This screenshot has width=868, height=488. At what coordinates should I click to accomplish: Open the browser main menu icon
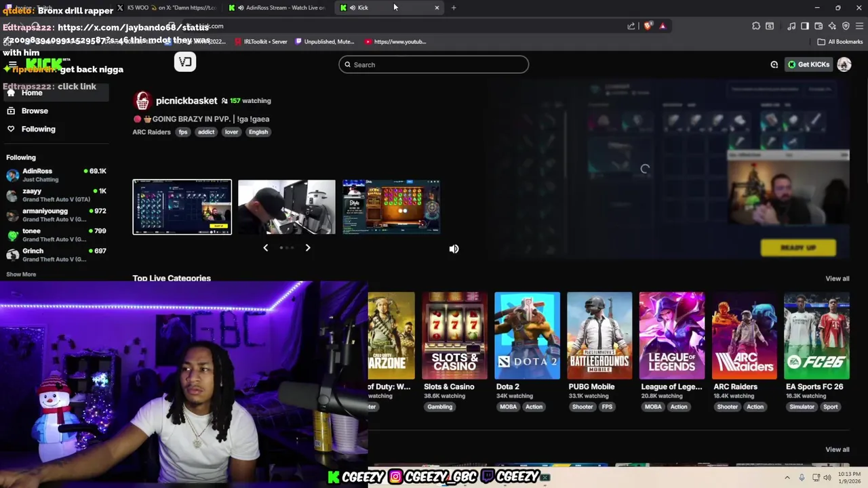tap(859, 26)
